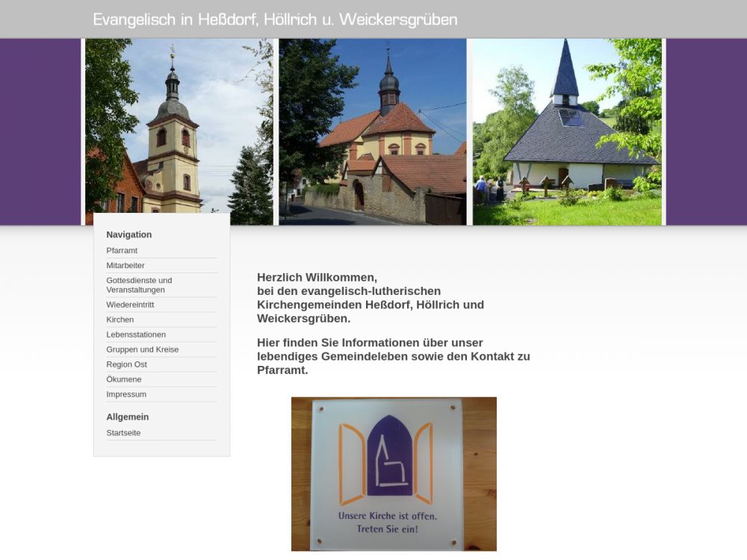Click the right chapel with slate roof photo
Image resolution: width=747 pixels, height=560 pixels.
point(567,131)
